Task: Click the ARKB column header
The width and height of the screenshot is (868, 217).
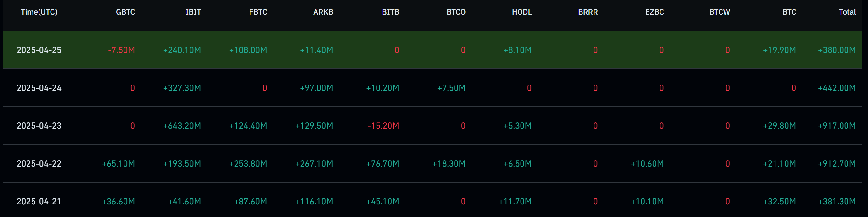Action: click(x=323, y=12)
